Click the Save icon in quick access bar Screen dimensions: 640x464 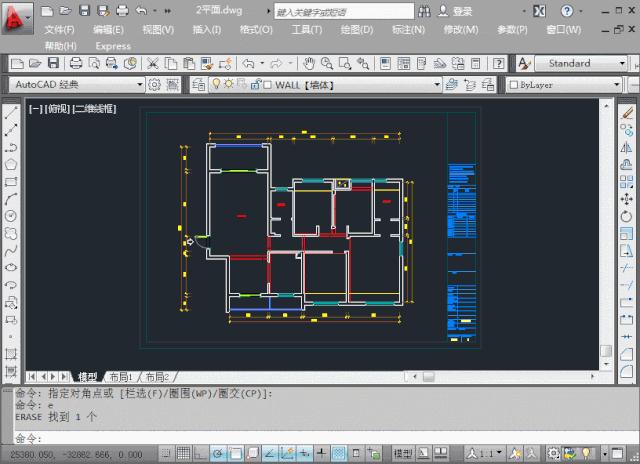tap(84, 11)
